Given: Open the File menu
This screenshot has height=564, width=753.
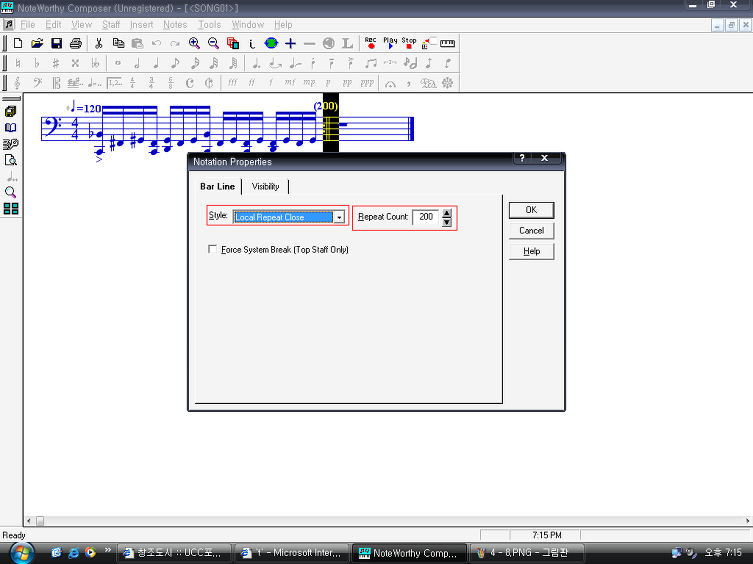Looking at the screenshot, I should (27, 25).
